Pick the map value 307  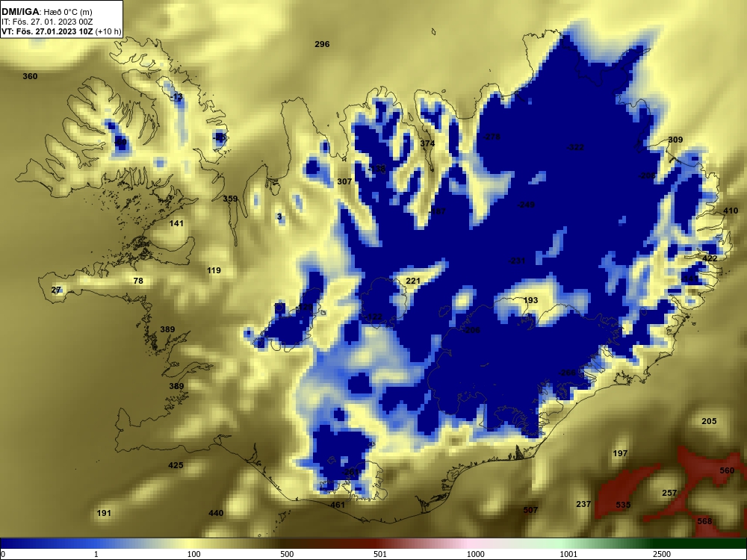pyautogui.click(x=344, y=181)
